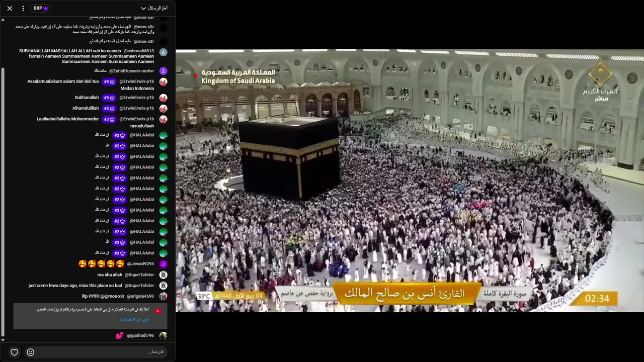The height and width of the screenshot is (362, 644).
Task: Click the 'Kingdom of Saudi Arabia' video overlay
Action: coord(238,81)
